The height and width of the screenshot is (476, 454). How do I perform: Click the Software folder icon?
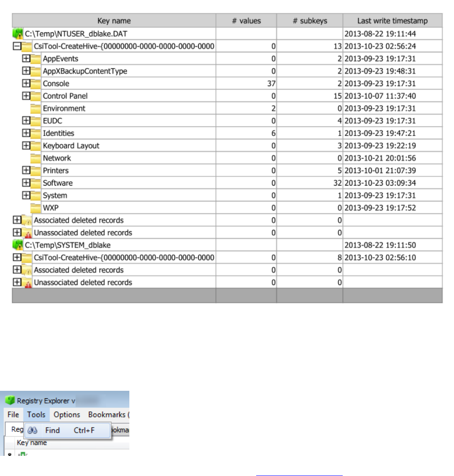36,183
